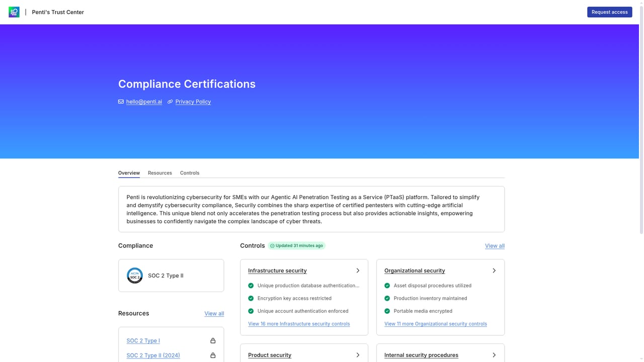Viewport: 644px width, 362px height.
Task: Open the Organizational security heading link
Action: pos(415,270)
